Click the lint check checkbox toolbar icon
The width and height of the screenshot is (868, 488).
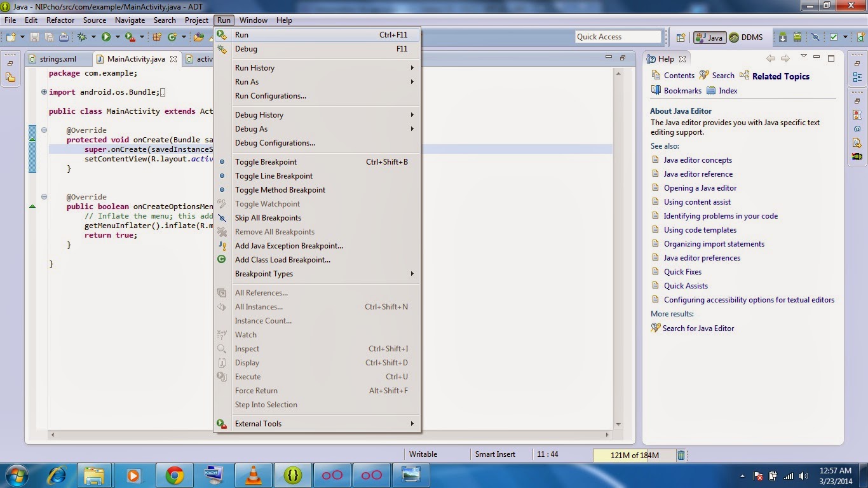[833, 37]
